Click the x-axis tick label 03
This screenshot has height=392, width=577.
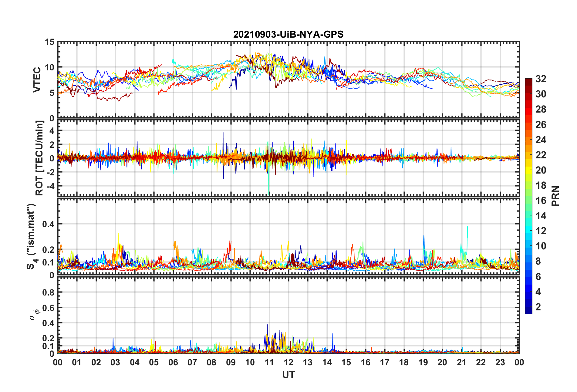pos(115,362)
